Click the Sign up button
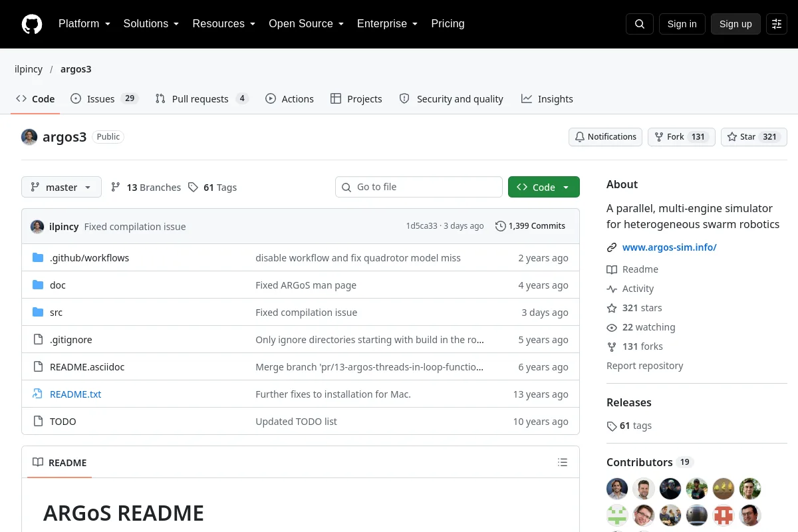This screenshot has width=798, height=532. point(735,24)
